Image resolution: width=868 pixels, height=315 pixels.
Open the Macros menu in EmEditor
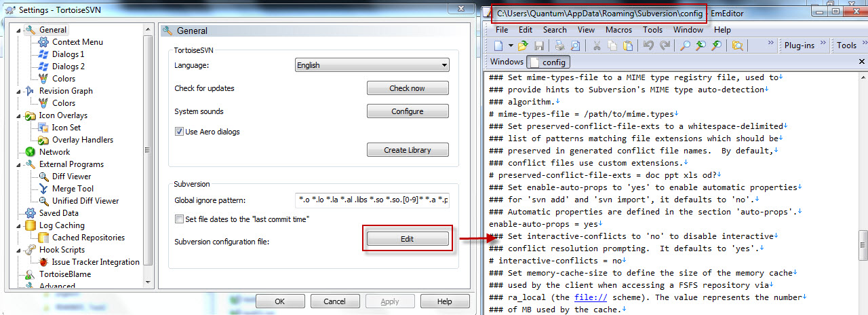tap(619, 30)
